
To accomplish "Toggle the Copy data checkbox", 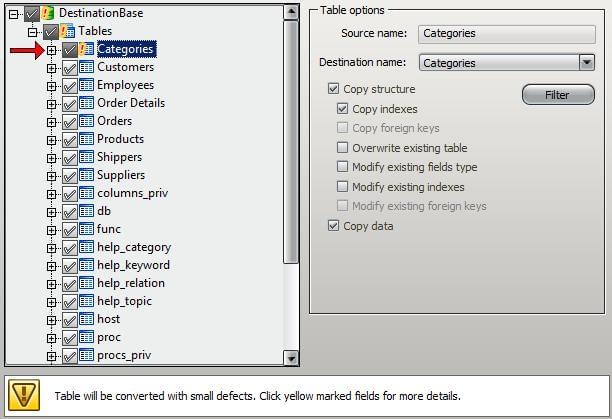I will click(x=333, y=225).
